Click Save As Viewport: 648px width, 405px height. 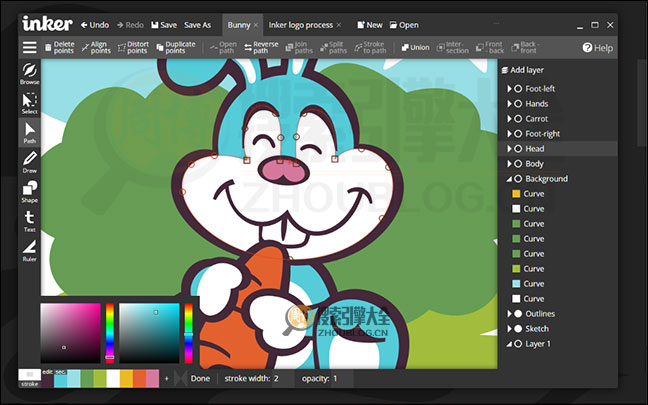[x=198, y=25]
